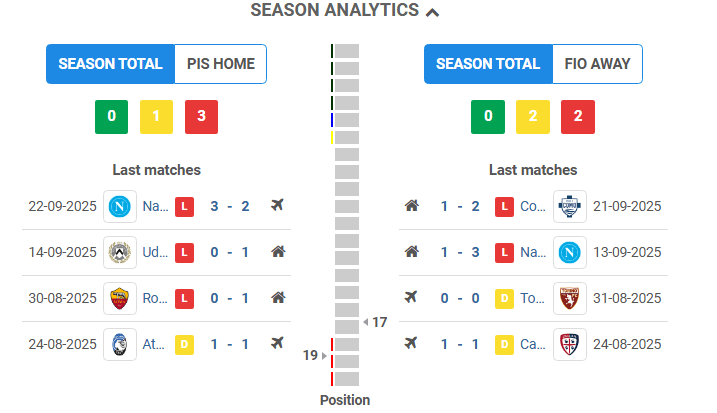Open the 0 - 0 Torino match score
The height and width of the screenshot is (413, 717).
click(x=460, y=298)
